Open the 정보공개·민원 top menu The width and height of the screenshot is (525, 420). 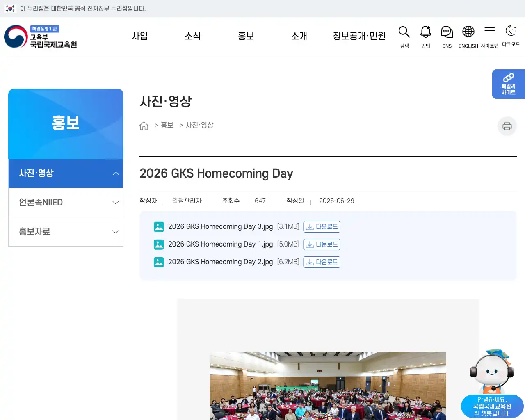359,36
